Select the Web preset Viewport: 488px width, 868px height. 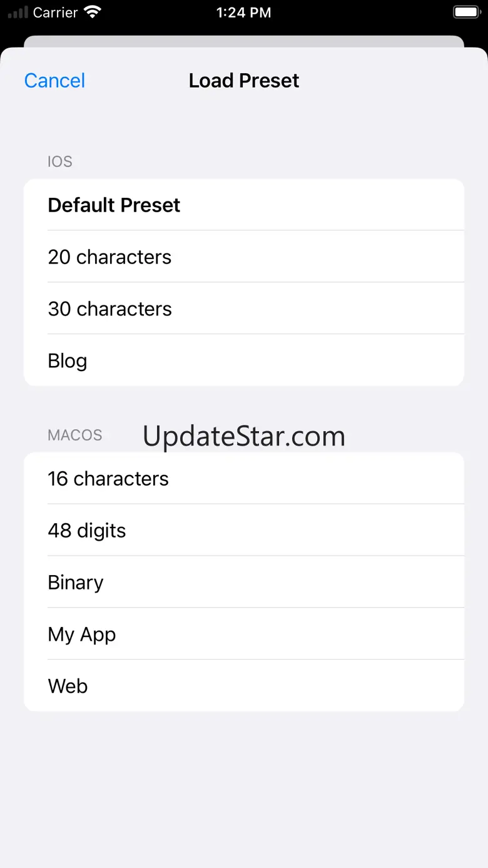244,687
